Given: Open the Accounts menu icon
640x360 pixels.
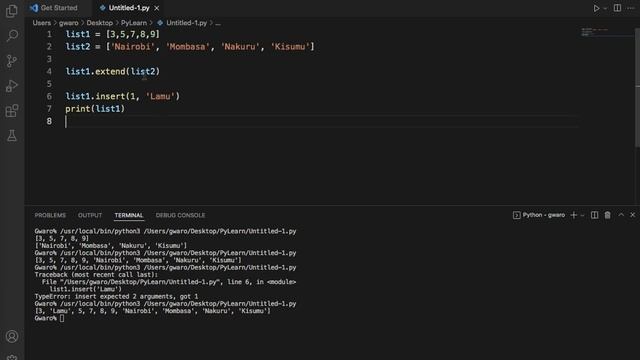Looking at the screenshot, I should coord(12,336).
